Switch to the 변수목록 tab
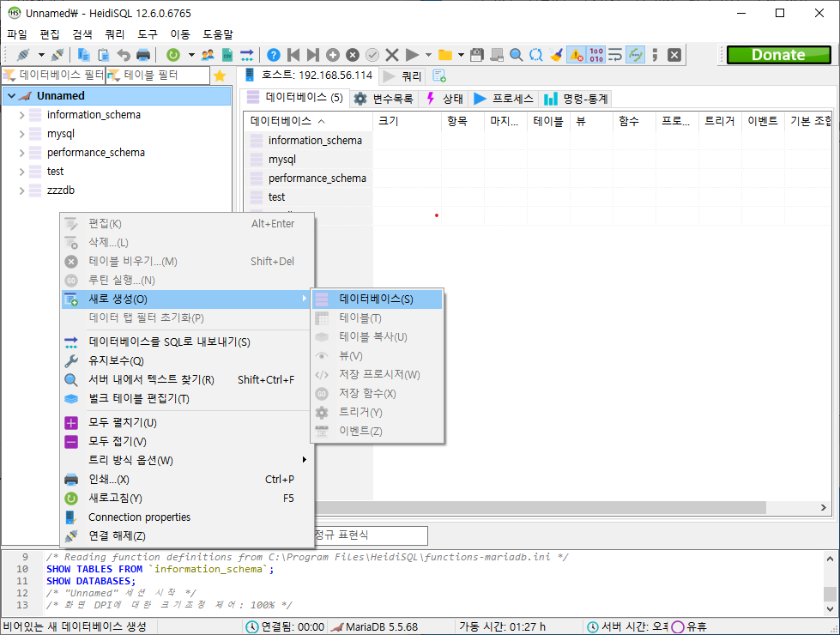Viewport: 840px width, 635px height. coord(384,99)
